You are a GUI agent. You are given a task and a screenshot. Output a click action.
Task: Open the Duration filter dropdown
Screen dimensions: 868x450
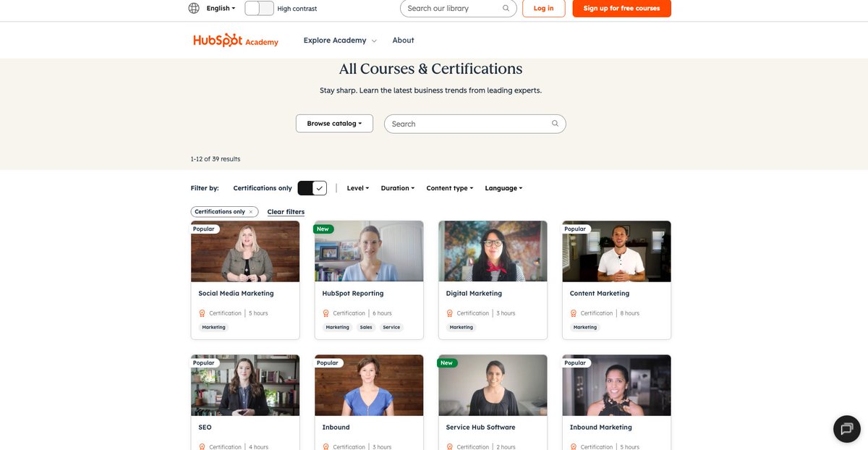(398, 188)
